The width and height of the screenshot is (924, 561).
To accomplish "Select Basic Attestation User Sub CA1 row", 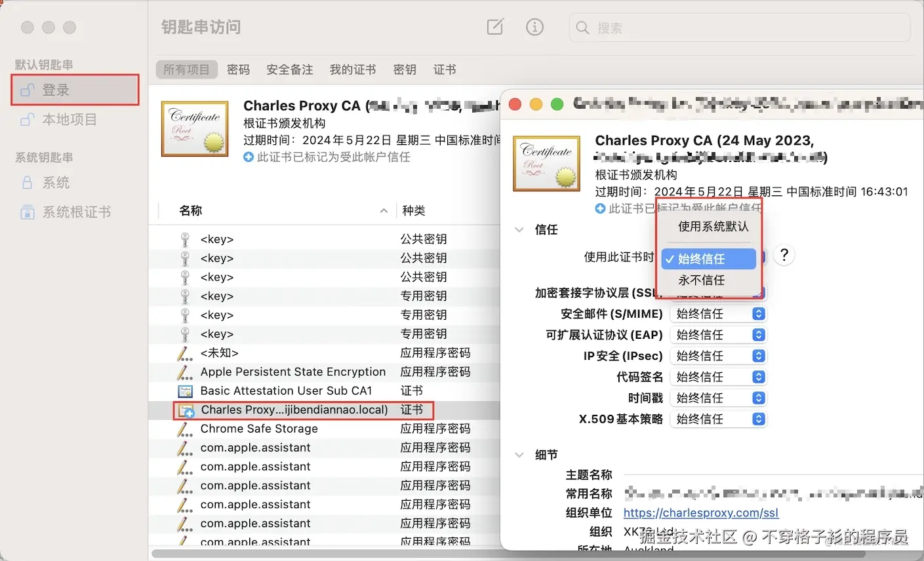I will [325, 391].
